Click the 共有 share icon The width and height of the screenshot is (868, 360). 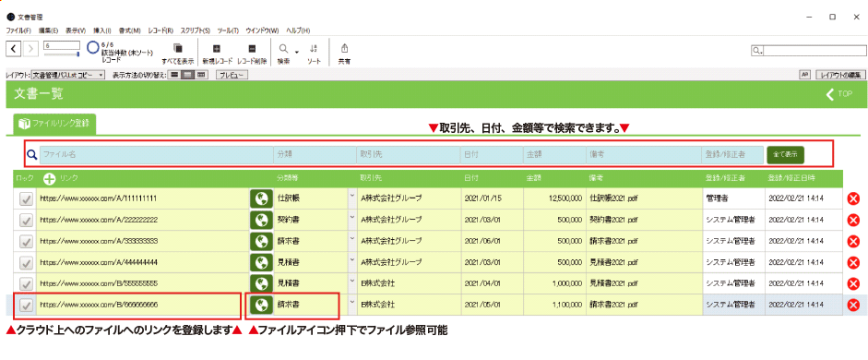(x=344, y=49)
